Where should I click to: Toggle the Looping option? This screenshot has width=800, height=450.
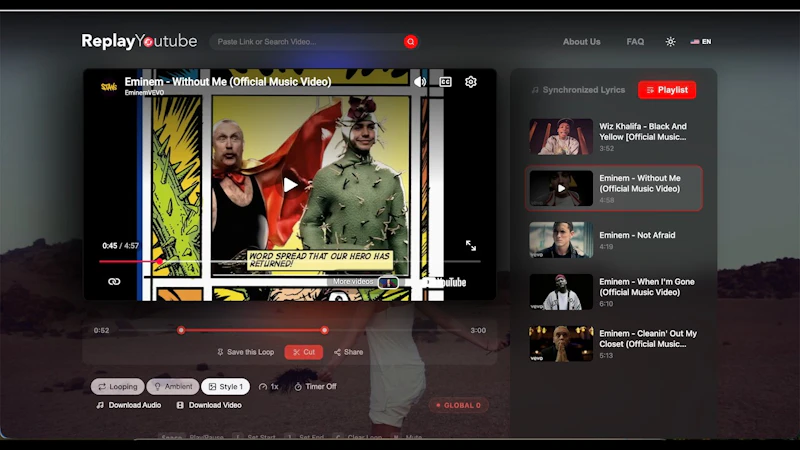click(x=117, y=387)
